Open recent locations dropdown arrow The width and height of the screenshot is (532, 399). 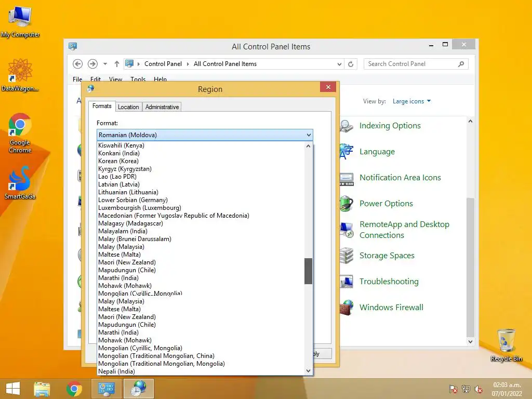pos(105,64)
